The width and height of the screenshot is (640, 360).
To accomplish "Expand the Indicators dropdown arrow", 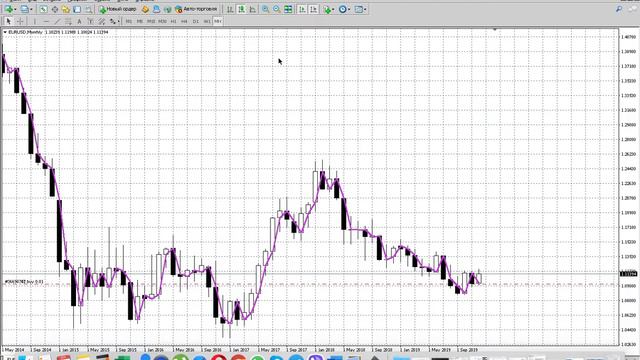I will pos(333,9).
